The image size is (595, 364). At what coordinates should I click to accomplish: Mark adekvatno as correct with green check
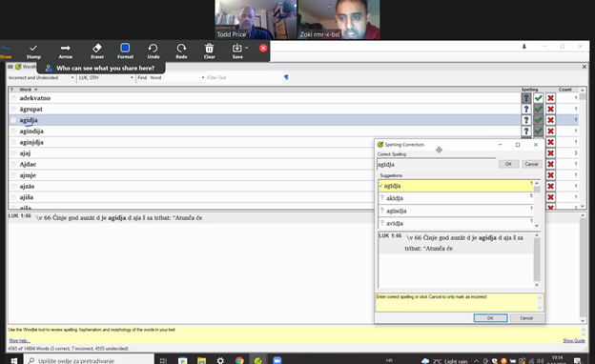coord(538,98)
